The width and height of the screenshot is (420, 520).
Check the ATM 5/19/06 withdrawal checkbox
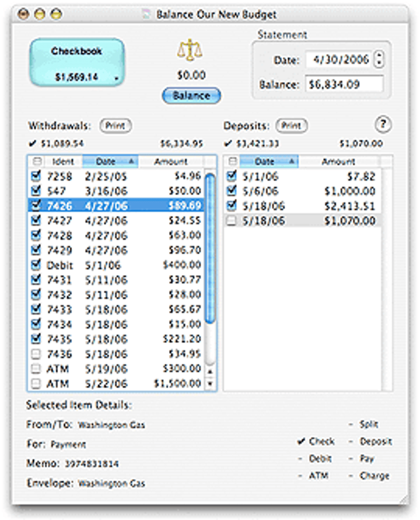click(x=36, y=369)
